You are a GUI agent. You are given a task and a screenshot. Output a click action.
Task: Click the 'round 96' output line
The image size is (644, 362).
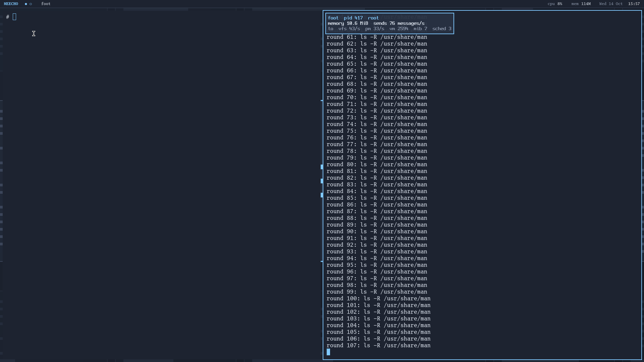[x=377, y=272]
